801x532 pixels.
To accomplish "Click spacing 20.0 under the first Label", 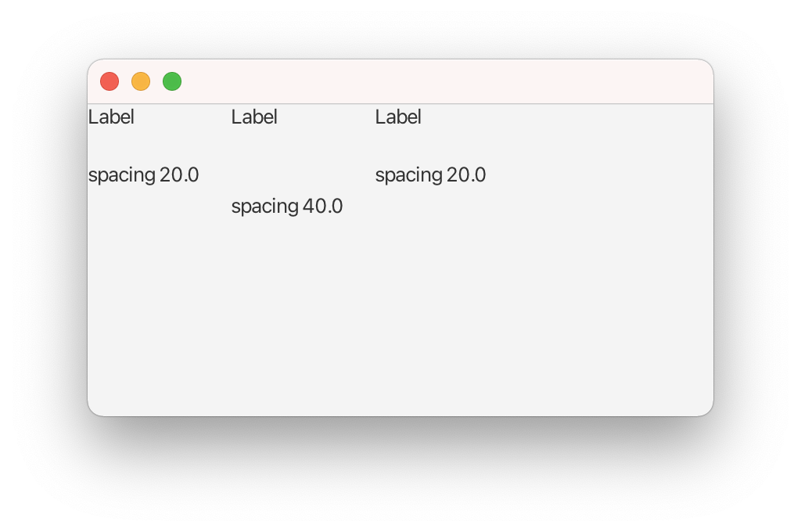I will point(143,175).
